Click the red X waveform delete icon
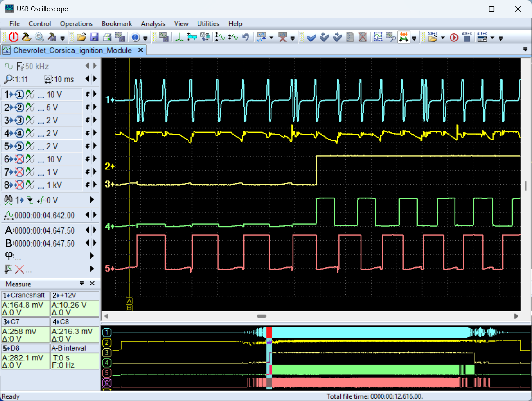This screenshot has height=401, width=532. 282,37
